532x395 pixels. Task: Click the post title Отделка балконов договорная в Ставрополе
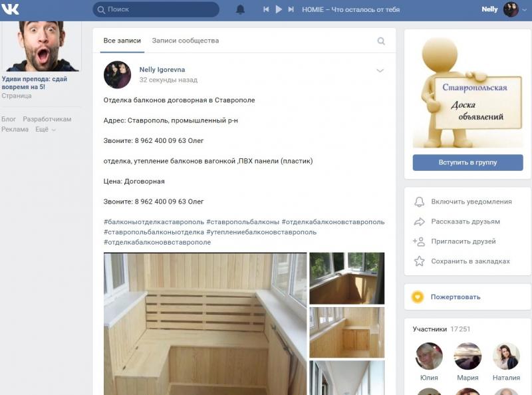click(179, 100)
